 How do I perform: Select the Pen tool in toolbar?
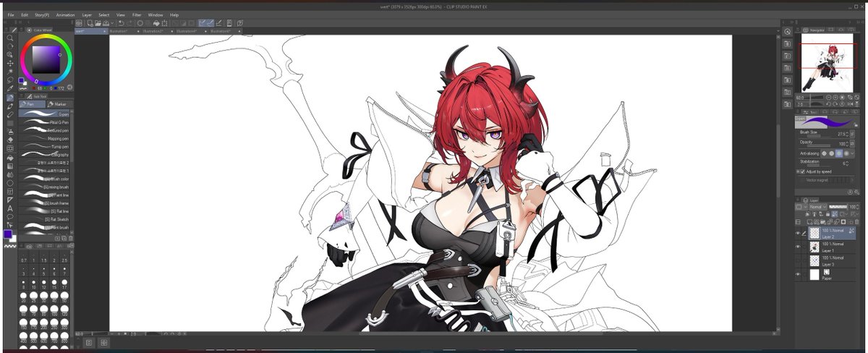pos(10,98)
